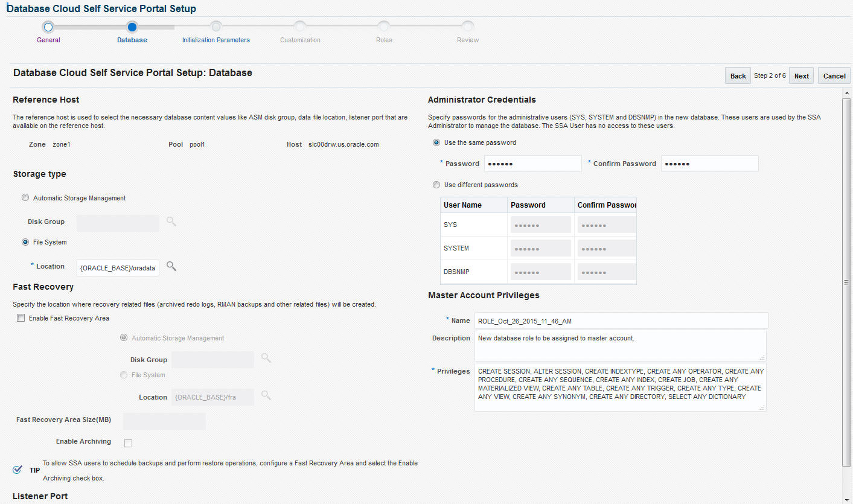
Task: Click the zone1 value
Action: (62, 145)
